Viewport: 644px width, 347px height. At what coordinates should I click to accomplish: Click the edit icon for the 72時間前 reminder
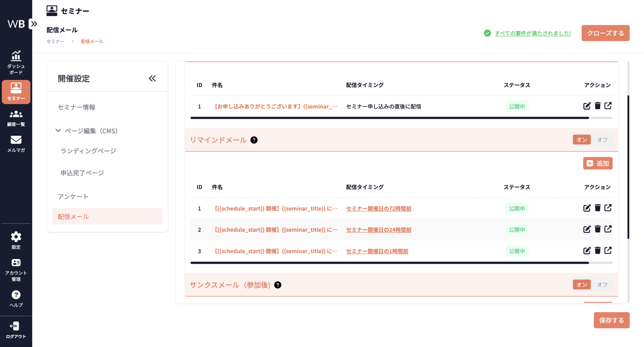click(x=587, y=208)
